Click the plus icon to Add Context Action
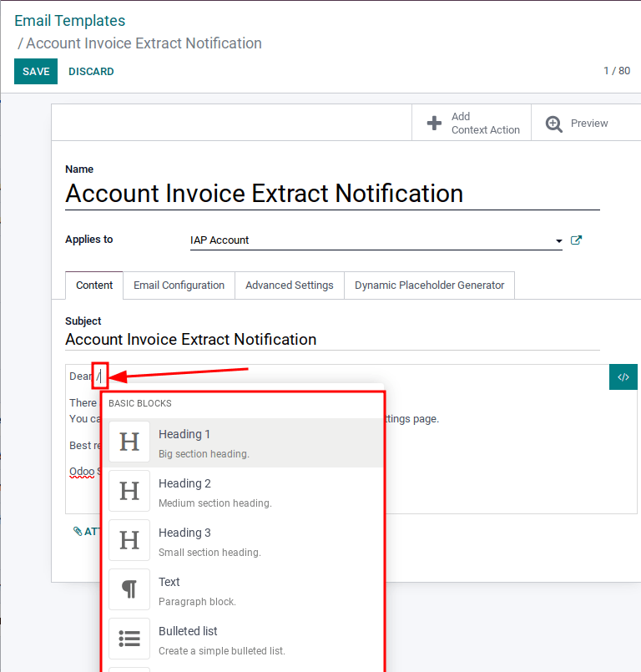The image size is (641, 672). click(x=435, y=123)
